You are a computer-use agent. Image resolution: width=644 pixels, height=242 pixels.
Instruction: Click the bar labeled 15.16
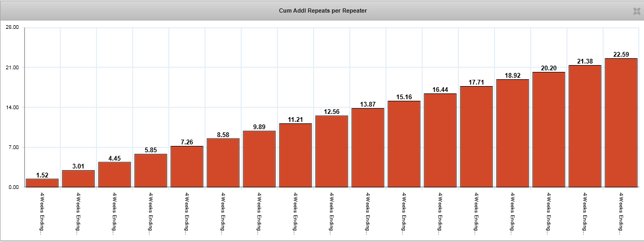point(404,144)
